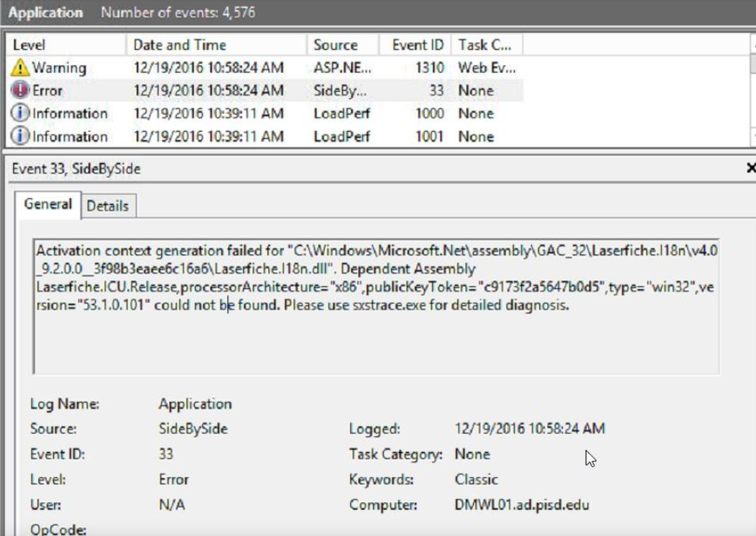Click the Log Name value Application
Image resolution: width=756 pixels, height=536 pixels.
(196, 404)
